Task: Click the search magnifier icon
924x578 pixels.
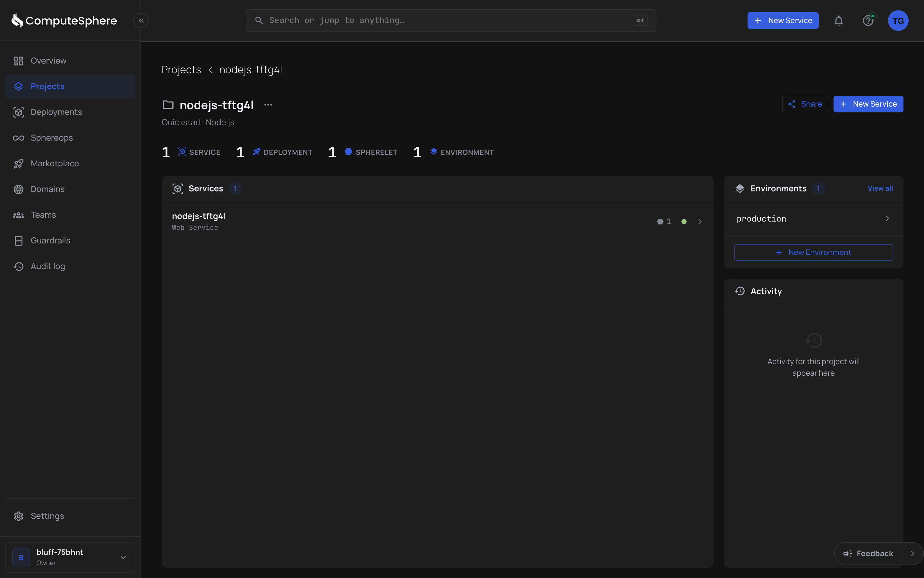Action: pos(259,20)
